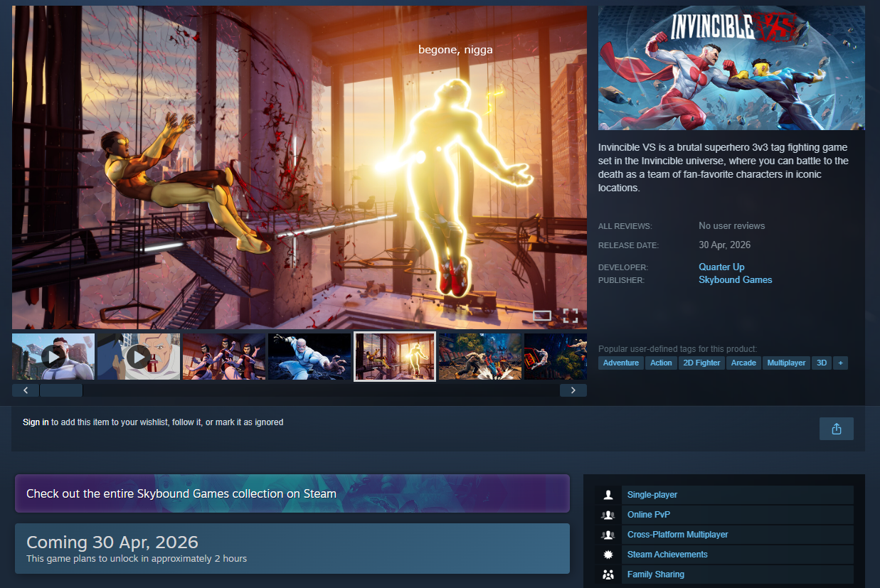This screenshot has height=588, width=880.
Task: Play the second trailer video thumbnail
Action: [139, 356]
